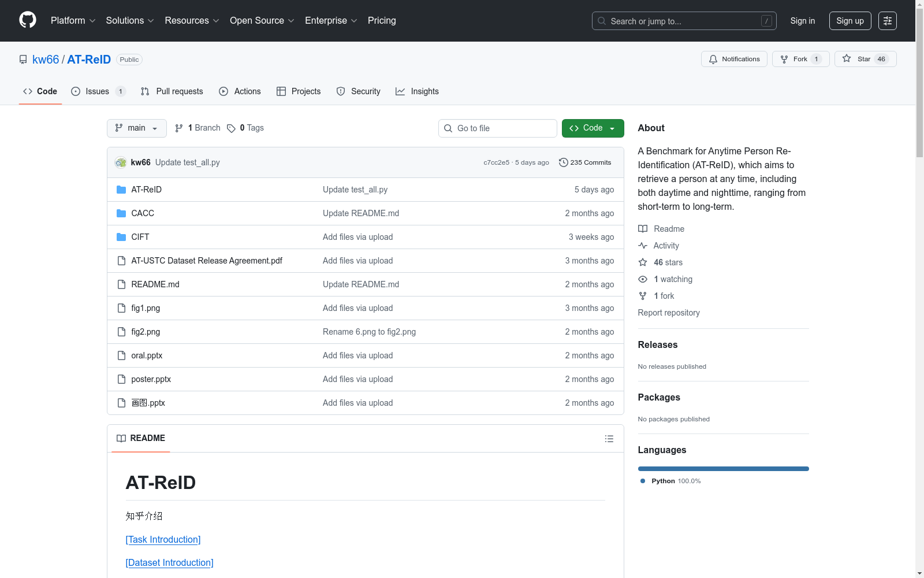Click the fig1.png file icon
Image resolution: width=924 pixels, height=578 pixels.
(x=121, y=308)
